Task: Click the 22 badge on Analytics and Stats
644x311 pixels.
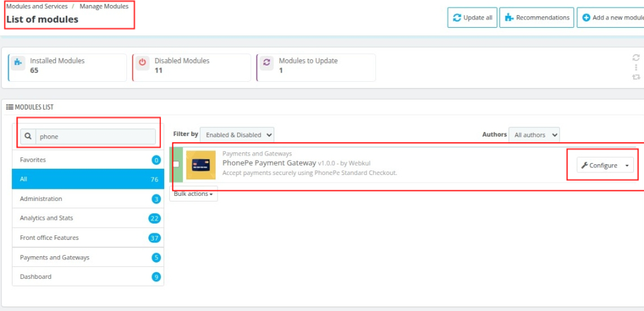Action: coord(155,218)
